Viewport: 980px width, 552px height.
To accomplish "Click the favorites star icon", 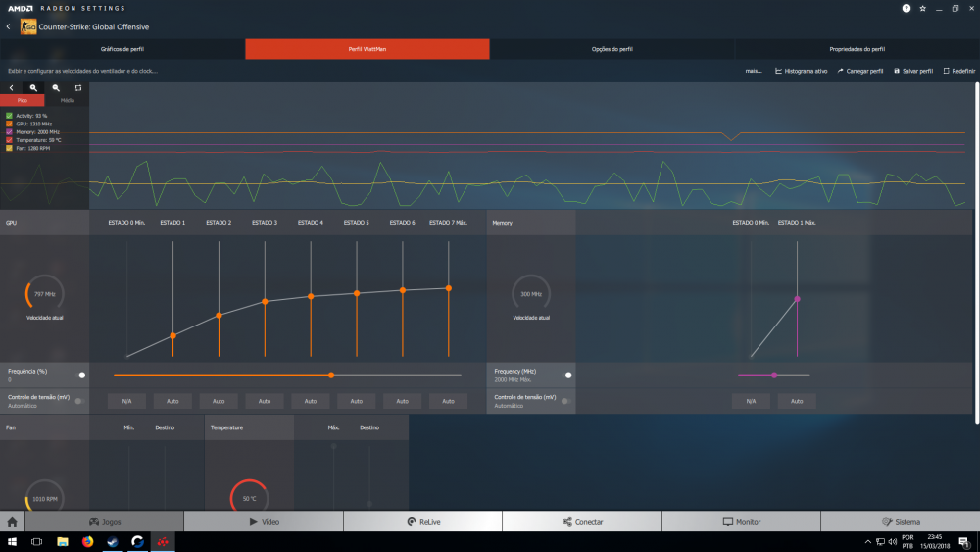I will pos(922,8).
